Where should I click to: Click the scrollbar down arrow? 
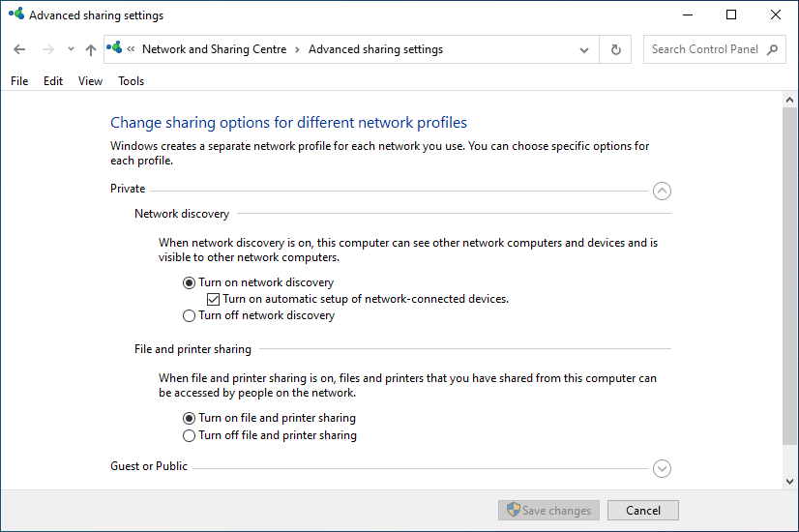tap(790, 482)
